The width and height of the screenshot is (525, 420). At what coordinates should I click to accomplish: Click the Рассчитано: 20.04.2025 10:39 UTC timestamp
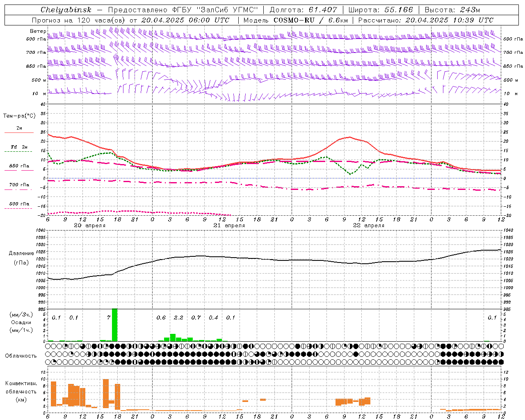coord(426,20)
